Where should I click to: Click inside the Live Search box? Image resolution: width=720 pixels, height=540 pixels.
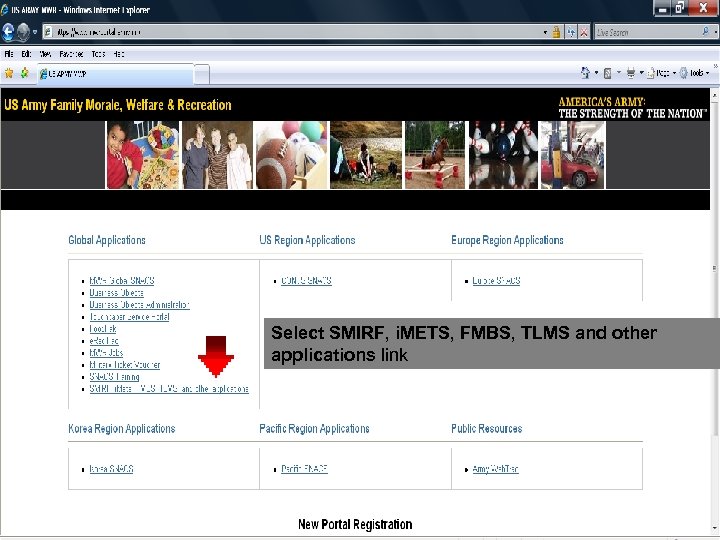click(x=647, y=32)
